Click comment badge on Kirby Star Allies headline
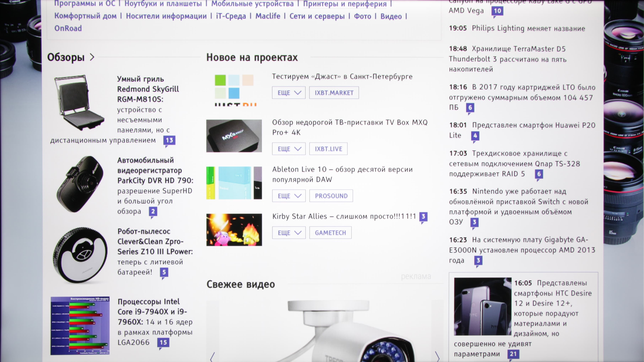Image resolution: width=644 pixels, height=362 pixels. click(x=423, y=216)
